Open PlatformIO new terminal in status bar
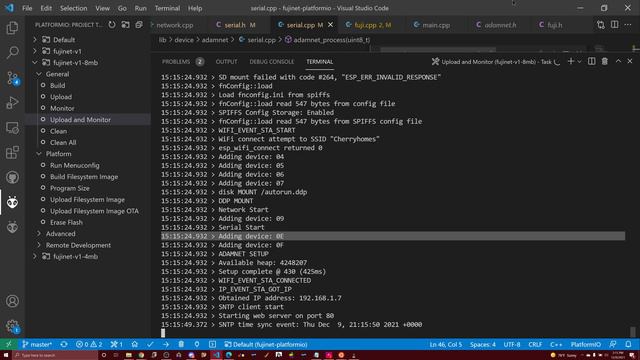Screen dimensions: 640x360 212,344
